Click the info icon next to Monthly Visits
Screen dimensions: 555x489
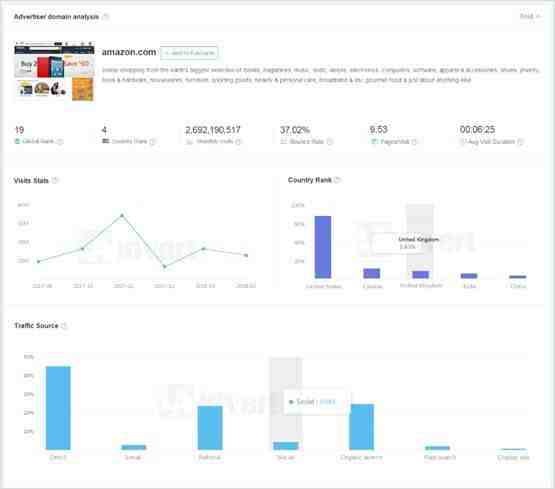pyautogui.click(x=238, y=142)
